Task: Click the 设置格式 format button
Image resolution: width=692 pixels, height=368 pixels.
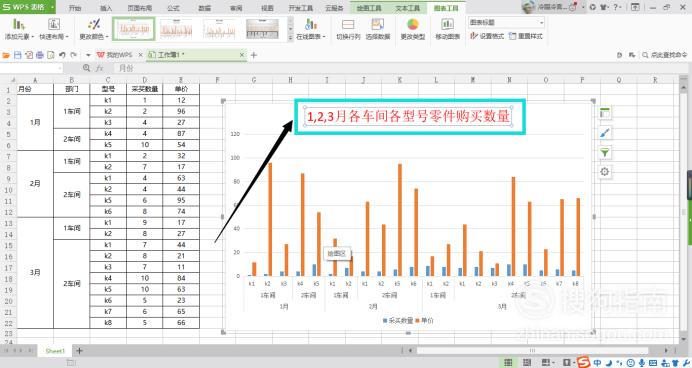Action: pyautogui.click(x=487, y=36)
